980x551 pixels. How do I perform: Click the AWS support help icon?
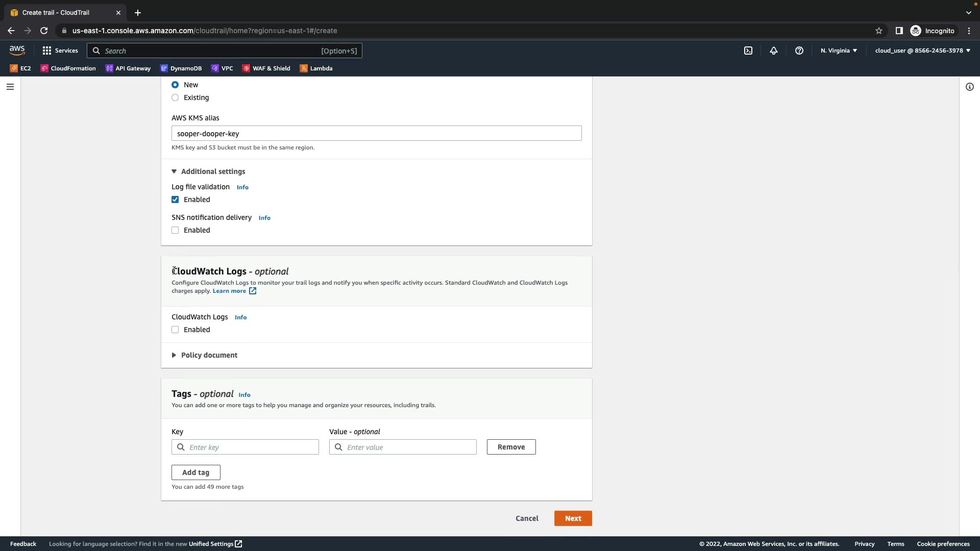point(799,51)
